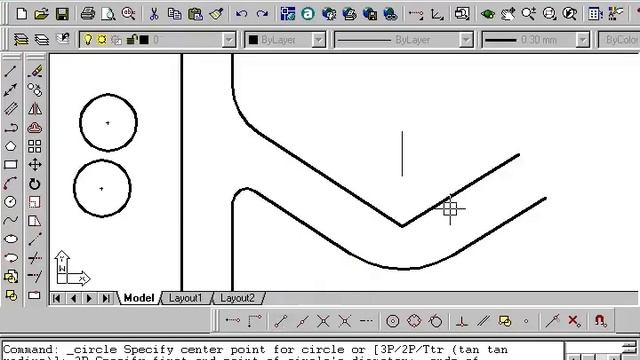Viewport: 640px width, 360px height.
Task: Select the Arc tool
Action: pyautogui.click(x=11, y=184)
